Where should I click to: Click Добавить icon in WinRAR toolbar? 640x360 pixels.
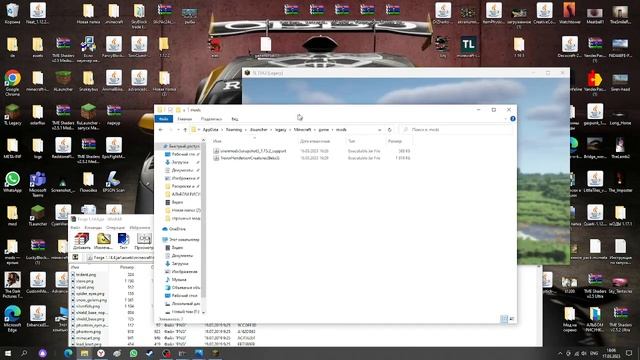coord(82,241)
